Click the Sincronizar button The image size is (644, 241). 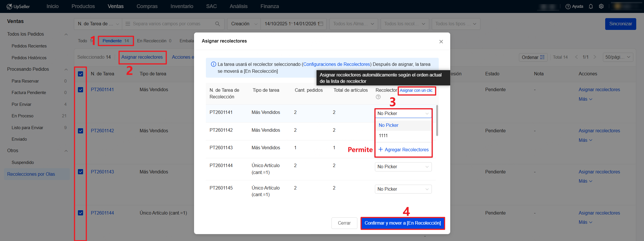pyautogui.click(x=620, y=24)
